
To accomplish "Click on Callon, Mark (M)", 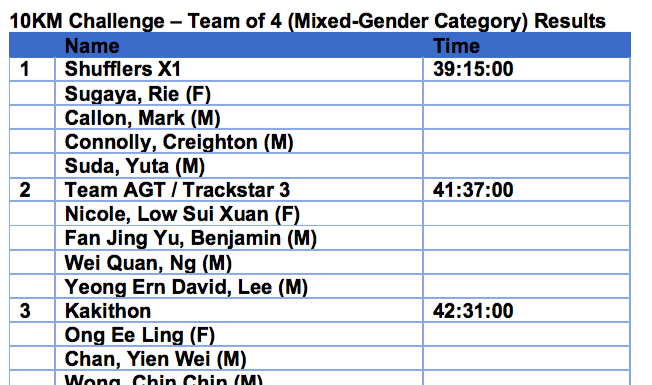I will [142, 118].
